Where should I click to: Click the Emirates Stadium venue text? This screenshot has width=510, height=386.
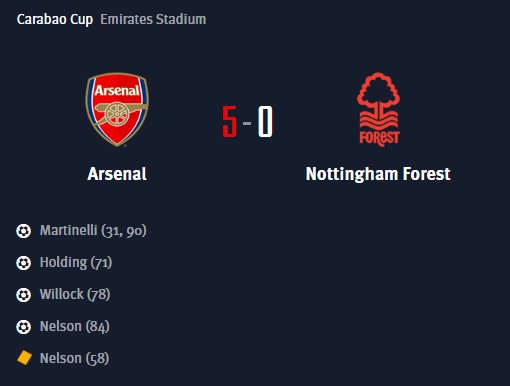pos(153,19)
